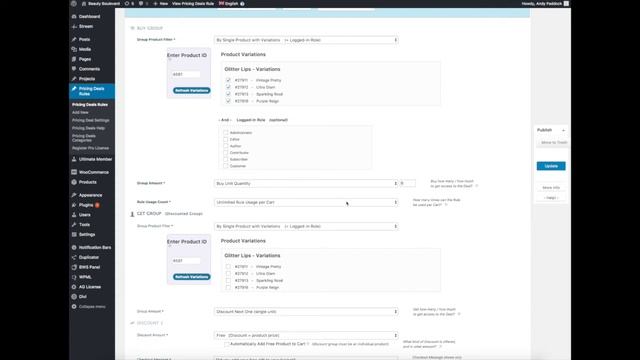Click the Stream sidebar icon
The width and height of the screenshot is (640, 360).
click(x=74, y=26)
